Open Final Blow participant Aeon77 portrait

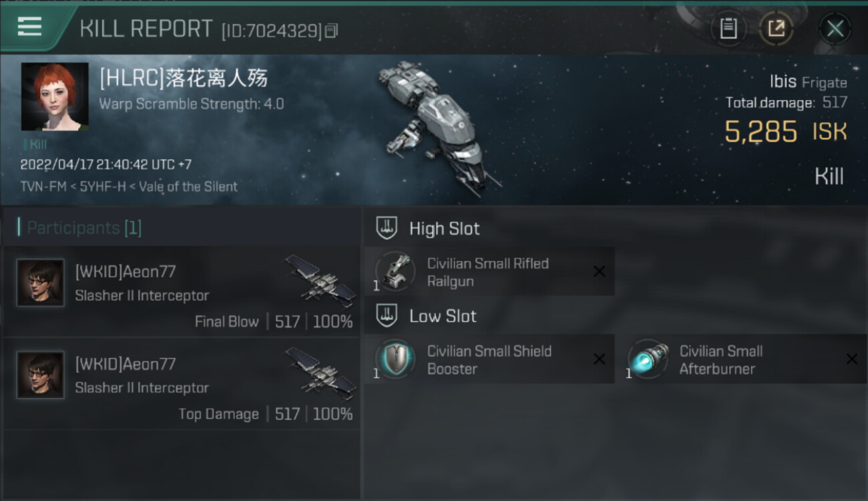(41, 283)
